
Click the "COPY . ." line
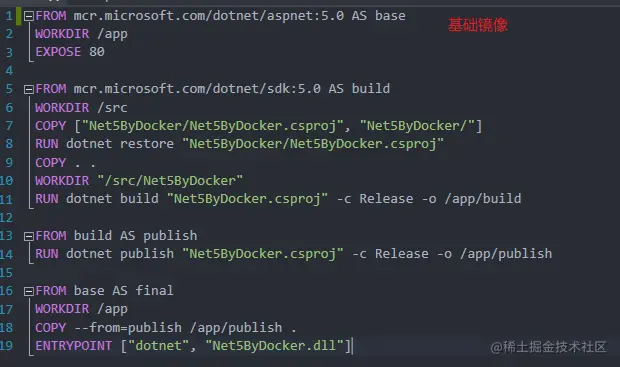pos(66,163)
